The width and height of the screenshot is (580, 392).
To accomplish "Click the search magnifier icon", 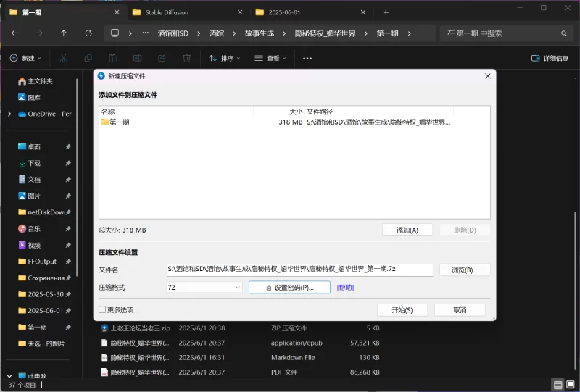I will click(x=564, y=33).
